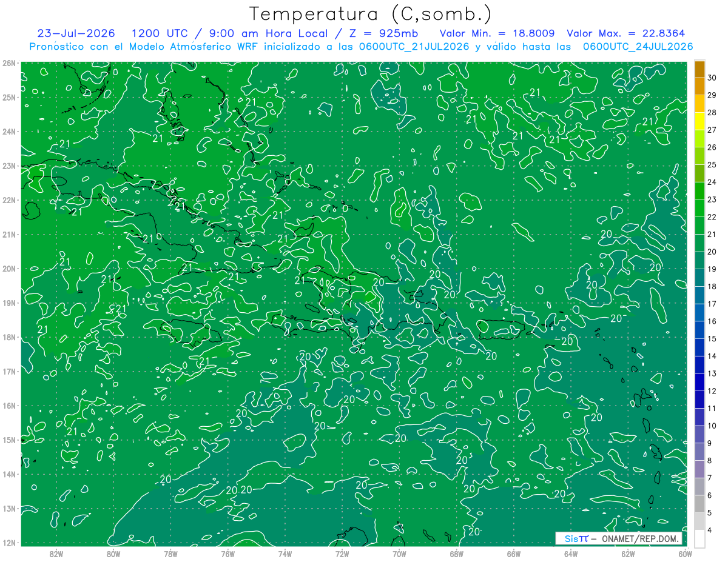Image resolution: width=728 pixels, height=562 pixels.
Task: Click the colorbar label '13'
Action: point(712,373)
